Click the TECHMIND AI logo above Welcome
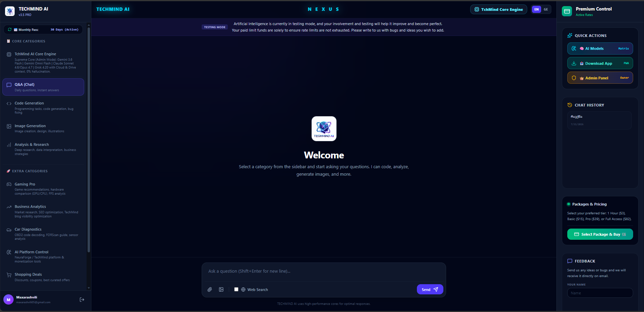Viewport: 644px width, 312px height. coord(324,129)
